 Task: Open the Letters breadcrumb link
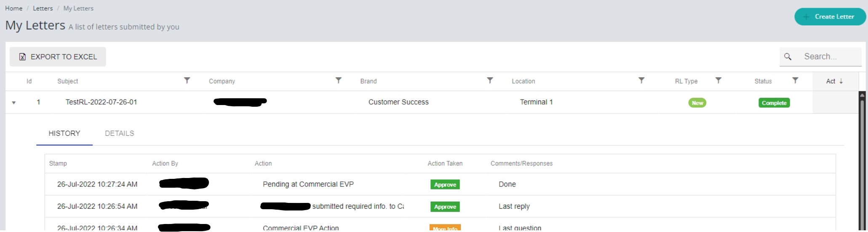tap(43, 8)
